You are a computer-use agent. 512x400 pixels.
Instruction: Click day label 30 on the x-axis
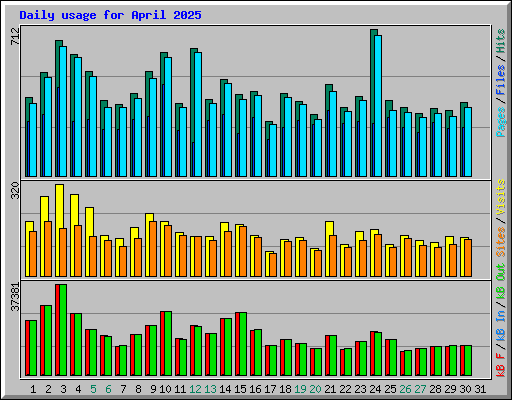[465, 389]
